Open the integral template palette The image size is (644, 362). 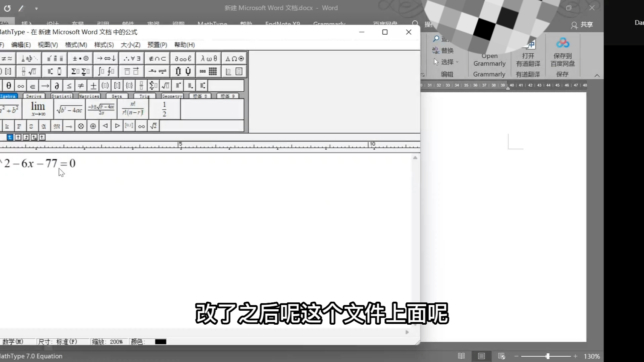pyautogui.click(x=105, y=71)
